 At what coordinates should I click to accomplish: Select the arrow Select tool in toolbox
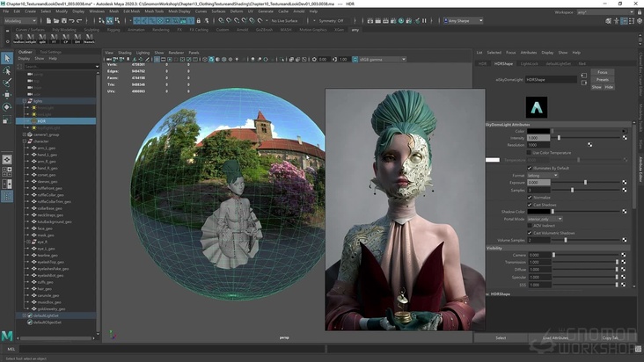click(x=7, y=59)
